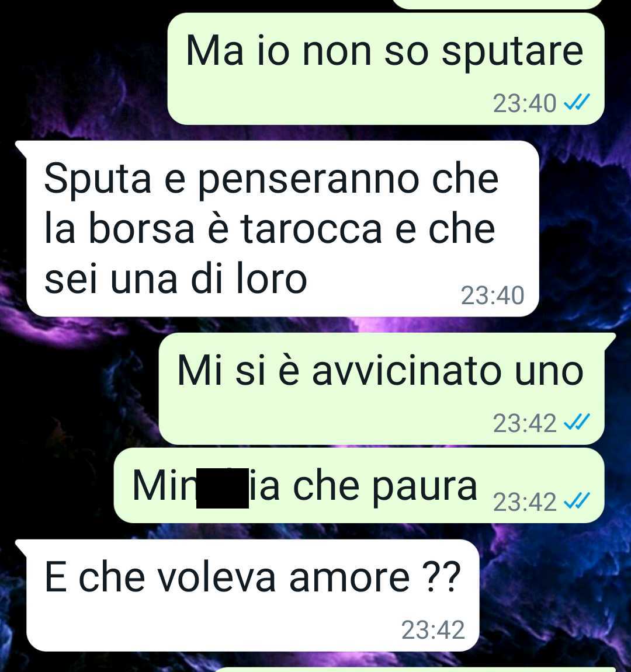The image size is (631, 672).
Task: Click the 23:40 timestamp on the sent message
Action: pyautogui.click(x=524, y=103)
